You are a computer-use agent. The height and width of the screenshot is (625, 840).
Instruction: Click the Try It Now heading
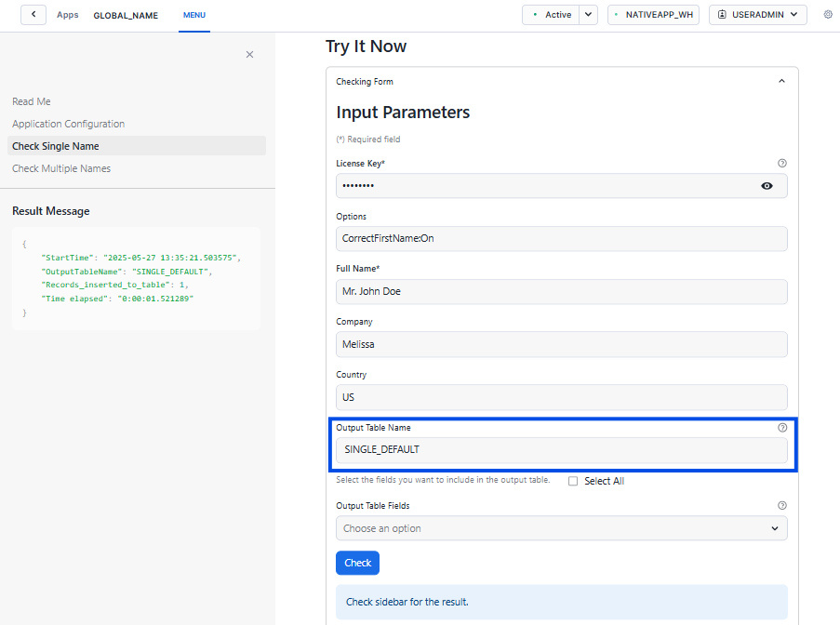coord(366,47)
